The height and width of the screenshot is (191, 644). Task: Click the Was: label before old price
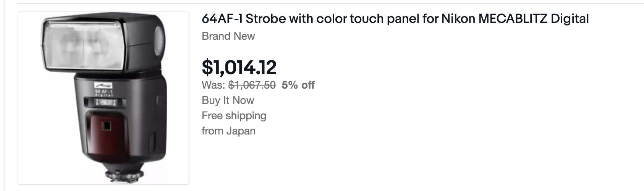coord(213,85)
